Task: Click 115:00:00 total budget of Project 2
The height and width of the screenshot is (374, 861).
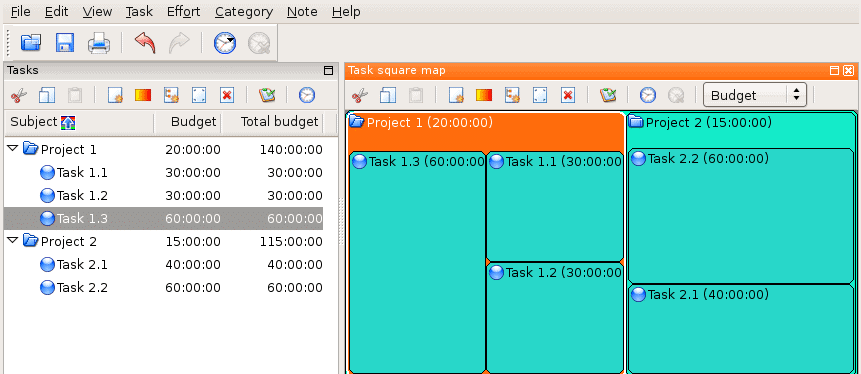Action: pos(291,241)
